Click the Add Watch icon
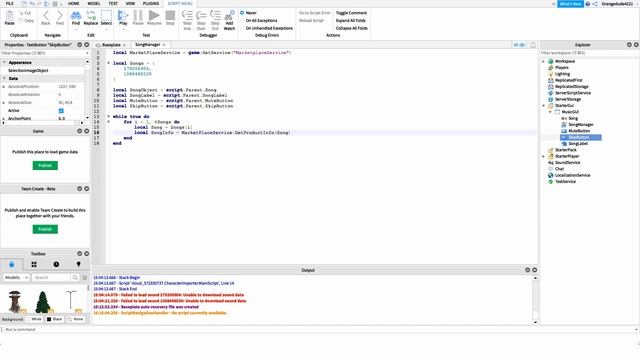Image resolution: width=640 pixels, height=360 pixels. [229, 16]
